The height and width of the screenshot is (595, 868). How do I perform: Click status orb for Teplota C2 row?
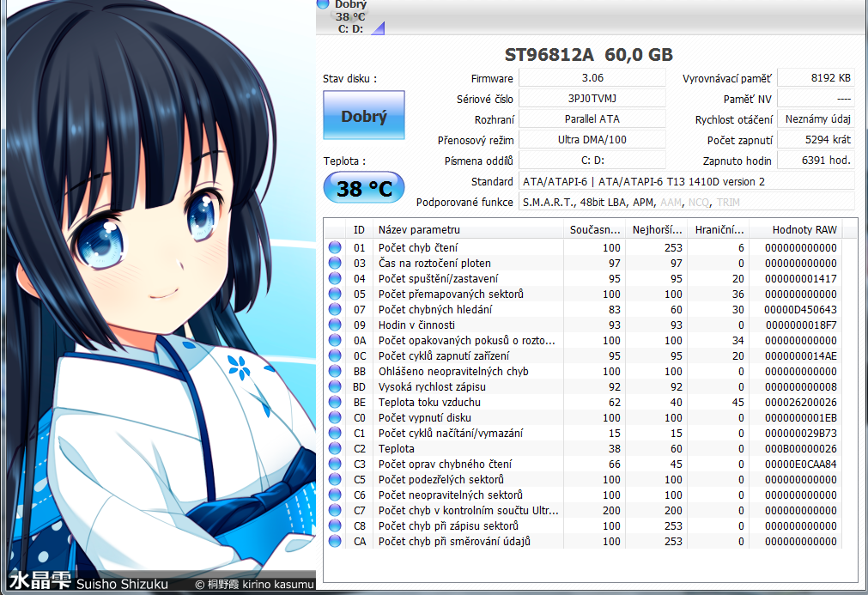click(335, 448)
